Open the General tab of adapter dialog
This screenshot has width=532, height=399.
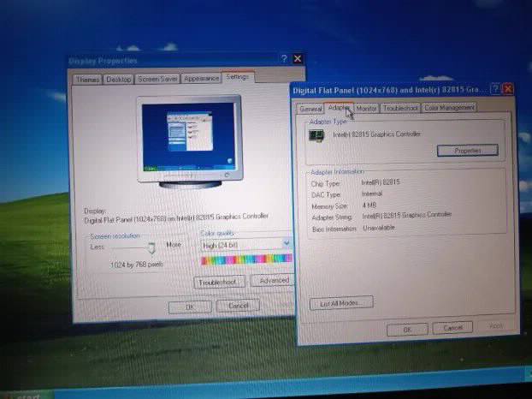point(310,109)
